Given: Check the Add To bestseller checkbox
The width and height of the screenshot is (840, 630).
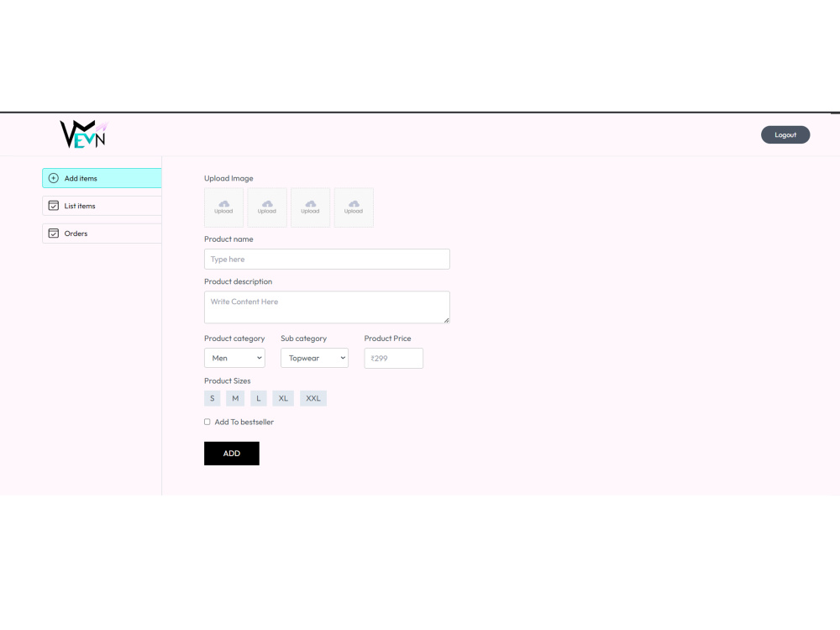Looking at the screenshot, I should [207, 423].
